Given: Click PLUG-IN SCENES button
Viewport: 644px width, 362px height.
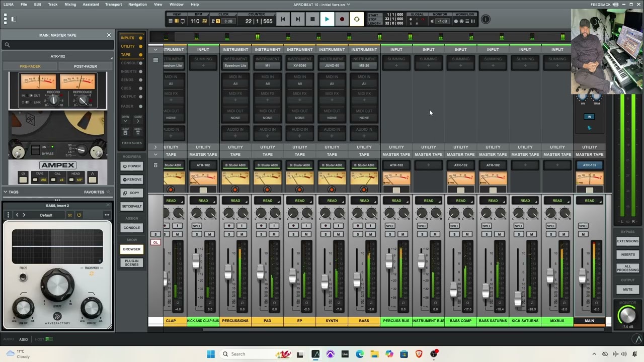Looking at the screenshot, I should click(x=132, y=262).
